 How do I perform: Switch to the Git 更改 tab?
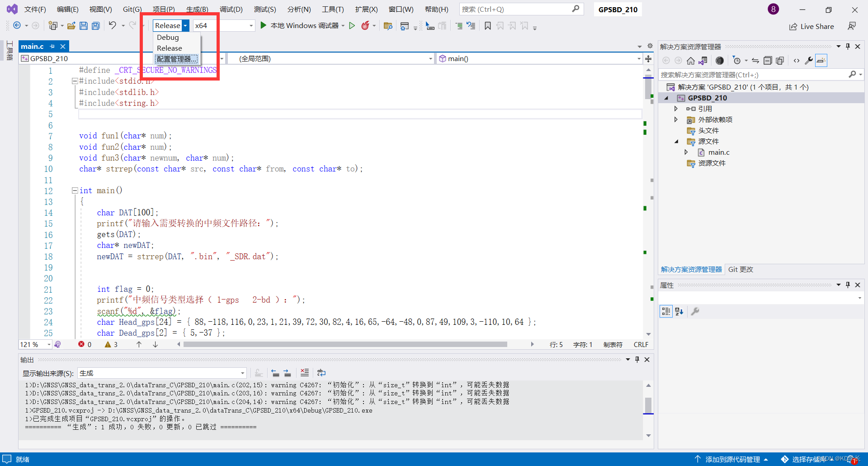pyautogui.click(x=741, y=269)
